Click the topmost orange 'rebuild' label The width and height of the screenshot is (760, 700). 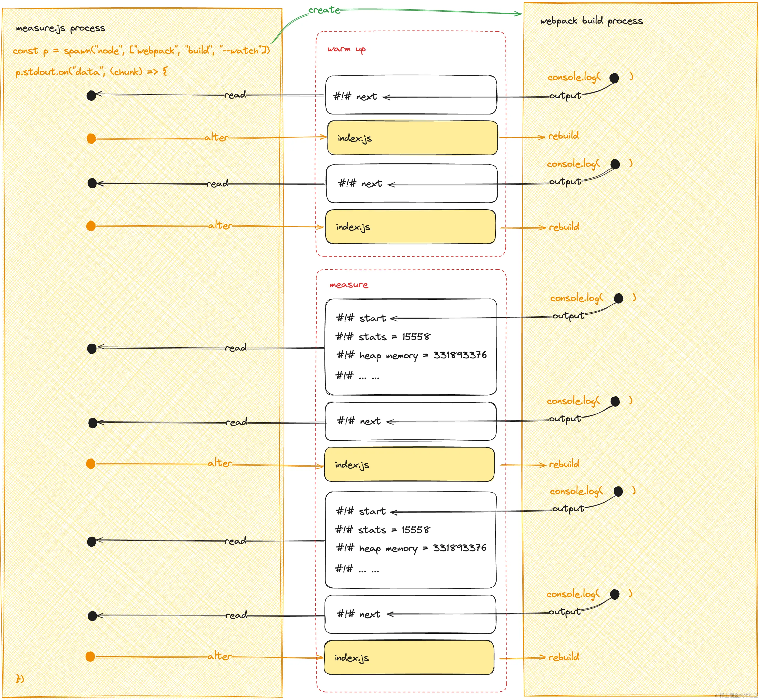click(563, 136)
